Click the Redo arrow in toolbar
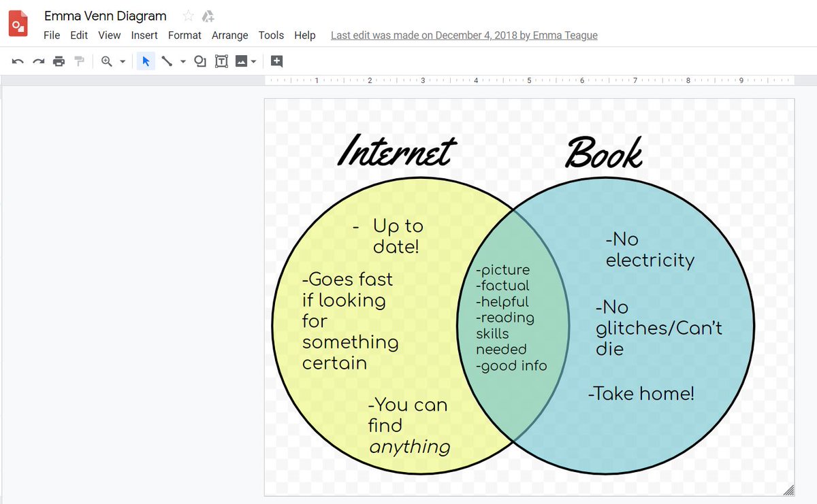Viewport: 817px width, 504px height. (x=39, y=61)
